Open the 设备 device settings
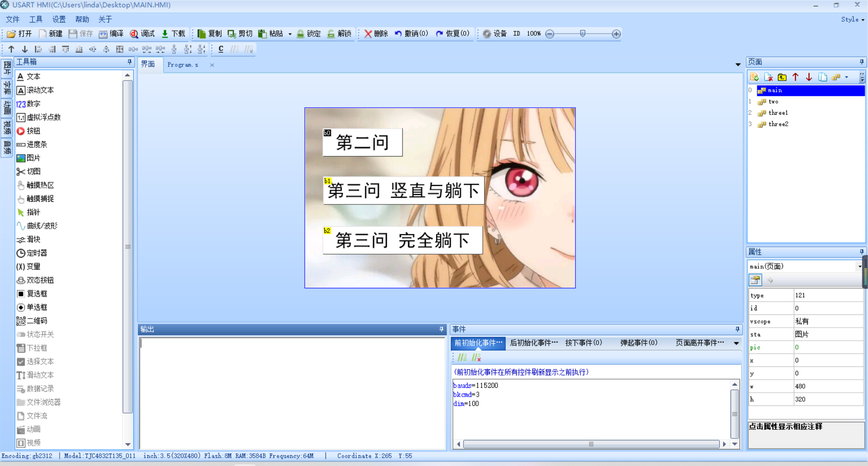868x466 pixels. (x=495, y=34)
